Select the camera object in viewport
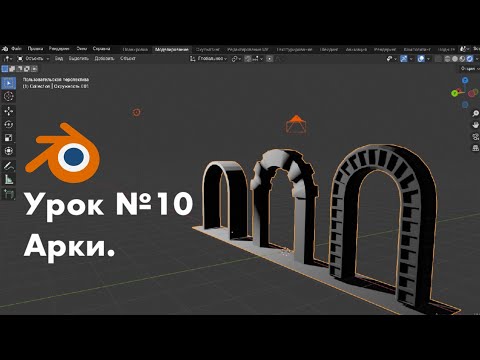Viewport: 480px width, 360px height. (x=296, y=125)
